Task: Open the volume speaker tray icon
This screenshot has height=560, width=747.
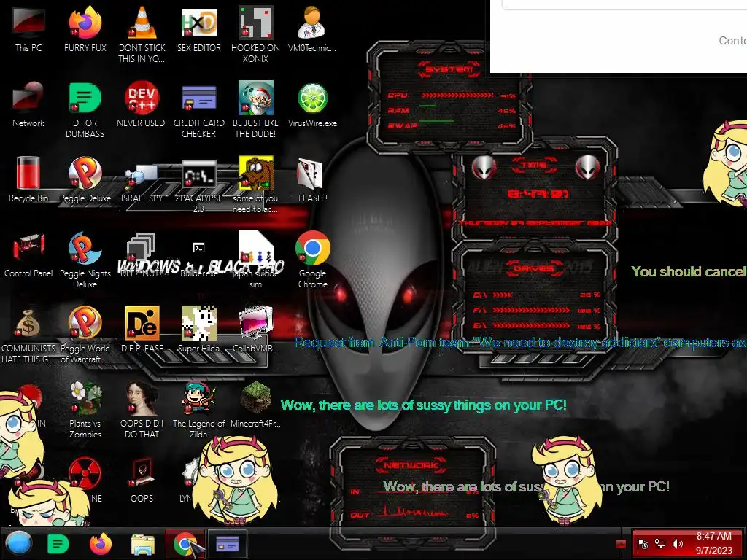Action: (677, 544)
